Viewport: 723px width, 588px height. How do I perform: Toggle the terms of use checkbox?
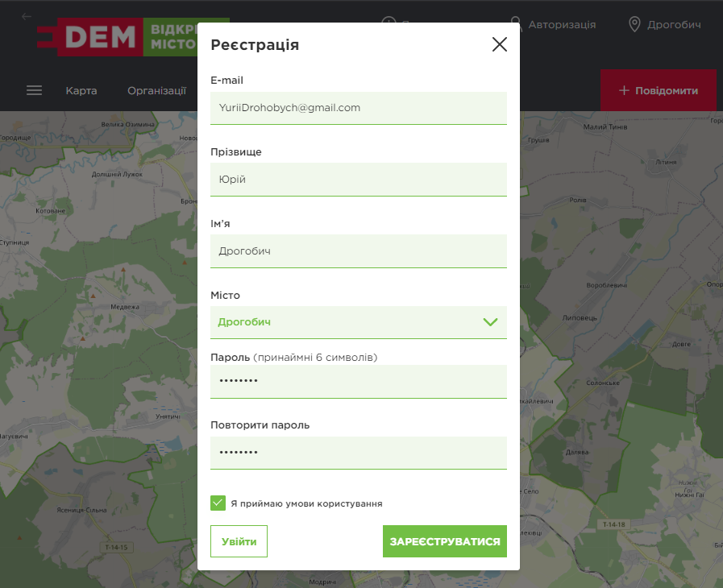pos(218,503)
